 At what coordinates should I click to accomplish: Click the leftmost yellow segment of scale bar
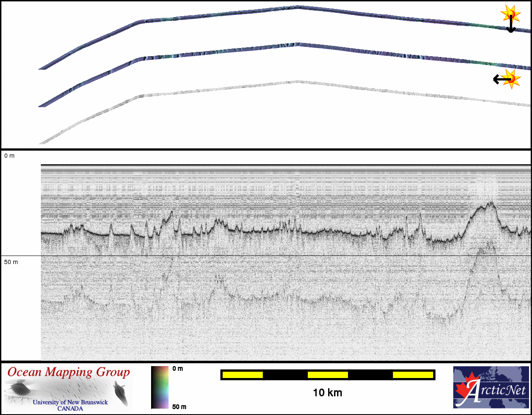tap(243, 375)
